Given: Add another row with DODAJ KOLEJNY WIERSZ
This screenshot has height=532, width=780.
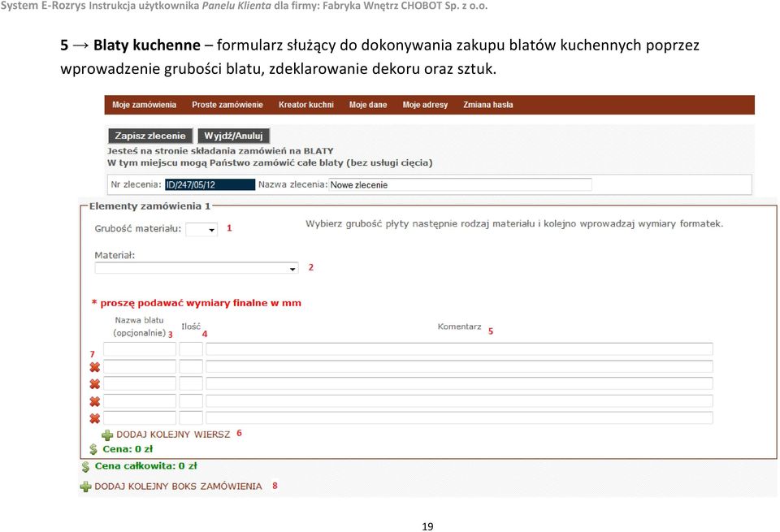Looking at the screenshot, I should point(173,435).
